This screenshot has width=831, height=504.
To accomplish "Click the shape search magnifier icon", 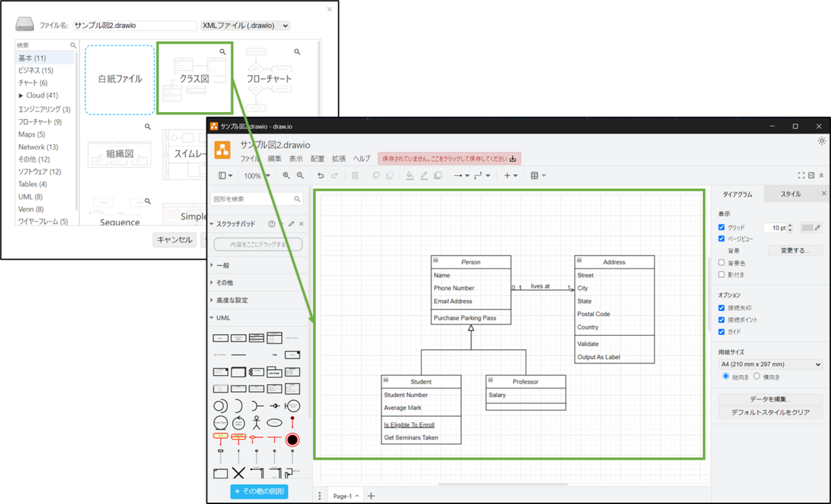I will pos(298,199).
